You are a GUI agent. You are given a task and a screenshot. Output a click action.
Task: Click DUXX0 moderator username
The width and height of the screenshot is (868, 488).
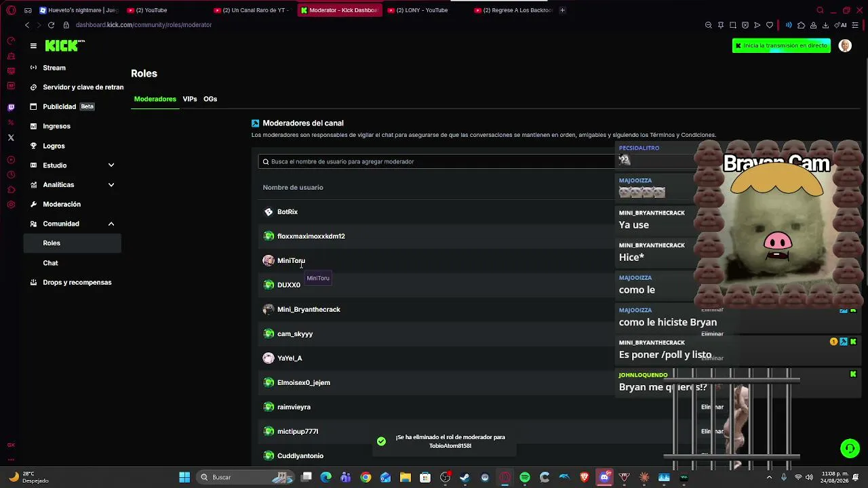[x=289, y=285]
